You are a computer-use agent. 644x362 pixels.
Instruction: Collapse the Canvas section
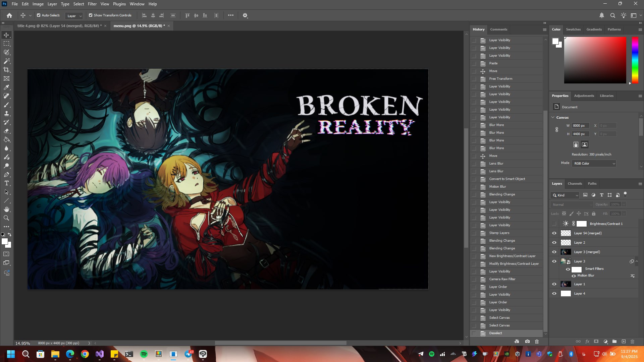coord(553,117)
